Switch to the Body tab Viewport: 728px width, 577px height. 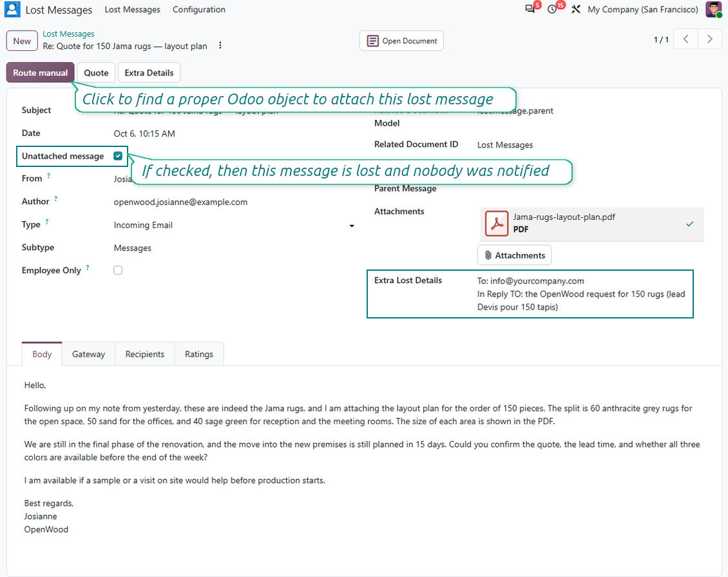pos(42,354)
